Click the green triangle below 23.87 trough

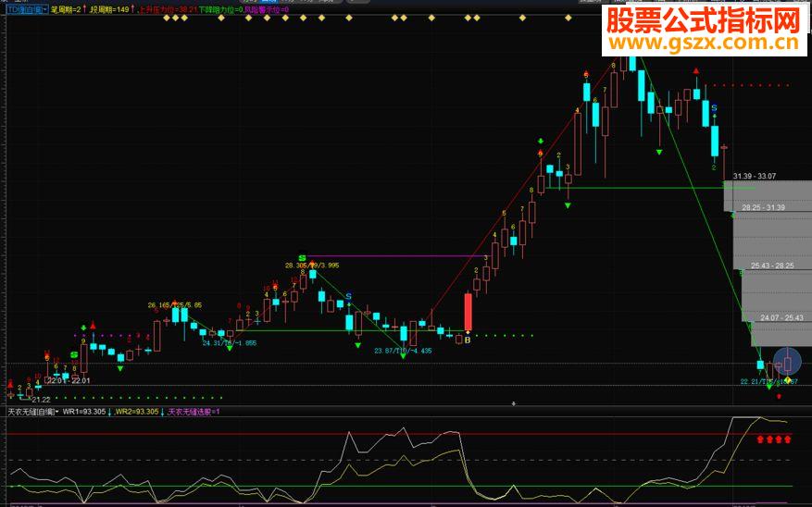pos(404,356)
